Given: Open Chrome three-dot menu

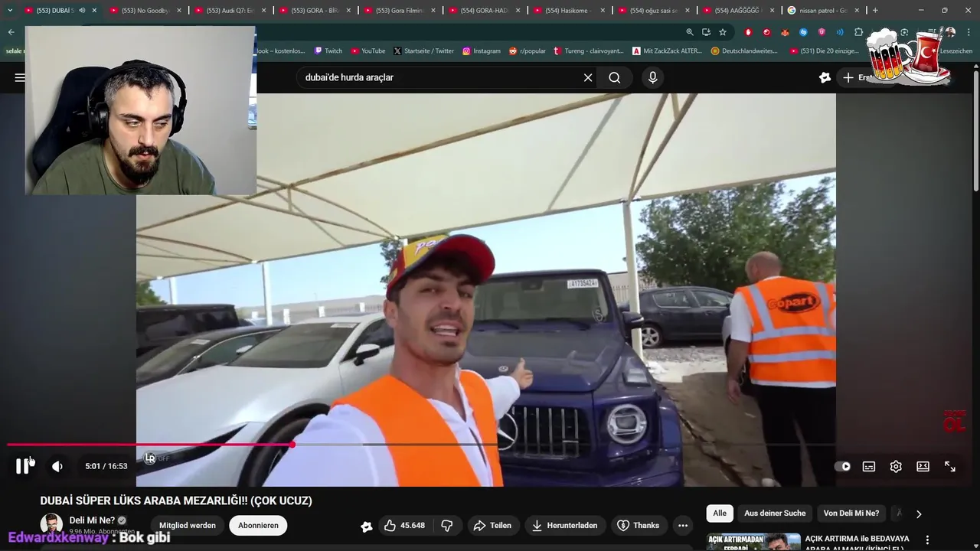Looking at the screenshot, I should 967,32.
